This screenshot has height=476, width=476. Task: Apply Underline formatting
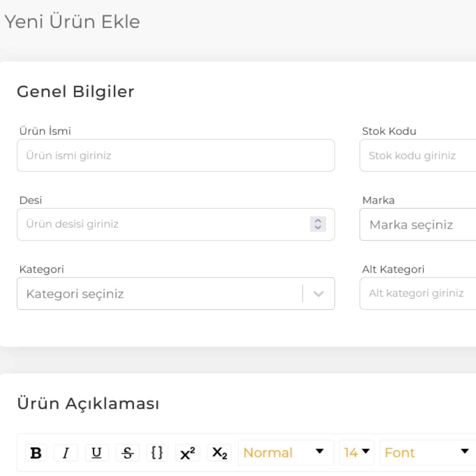click(x=97, y=453)
